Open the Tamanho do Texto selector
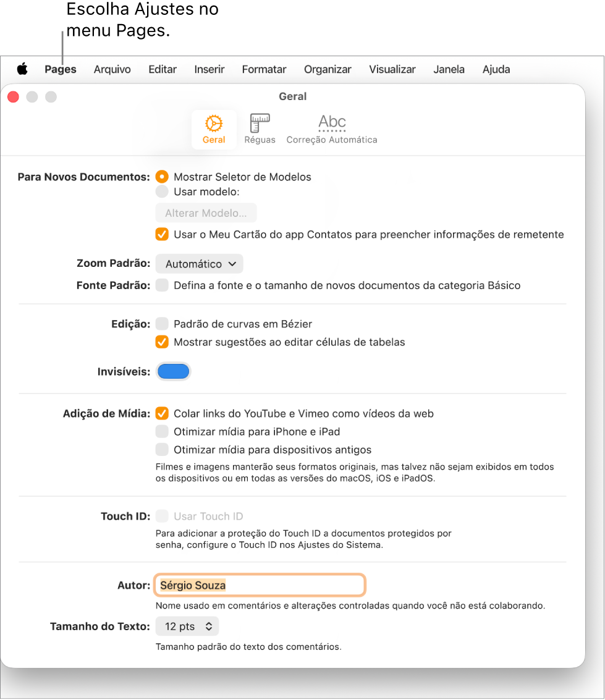This screenshot has height=700, width=605. coord(187,626)
